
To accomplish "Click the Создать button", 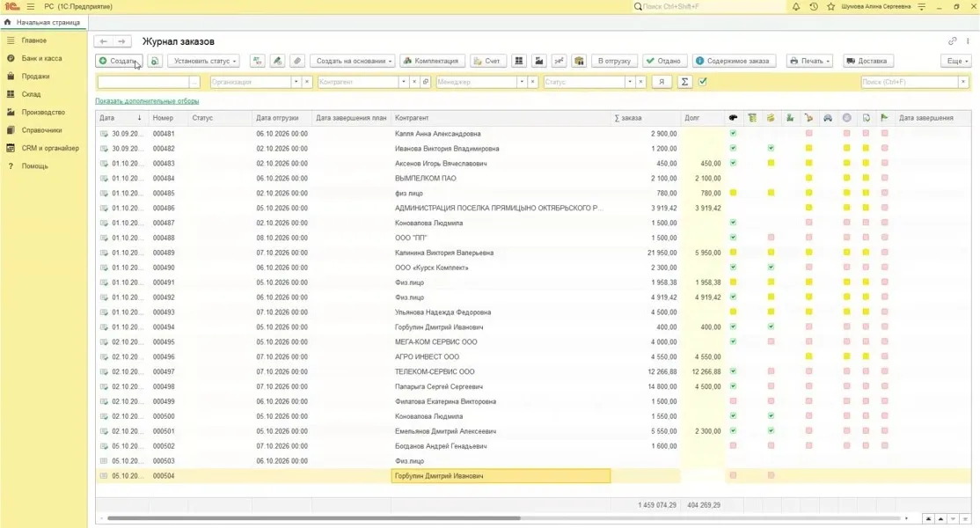I will coord(119,62).
